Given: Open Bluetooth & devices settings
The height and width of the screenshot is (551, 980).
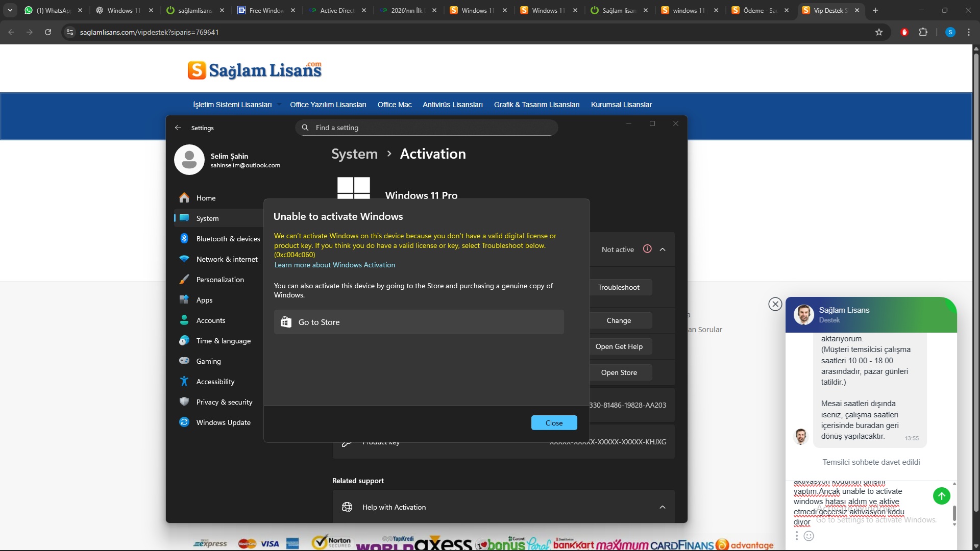Looking at the screenshot, I should click(x=219, y=239).
